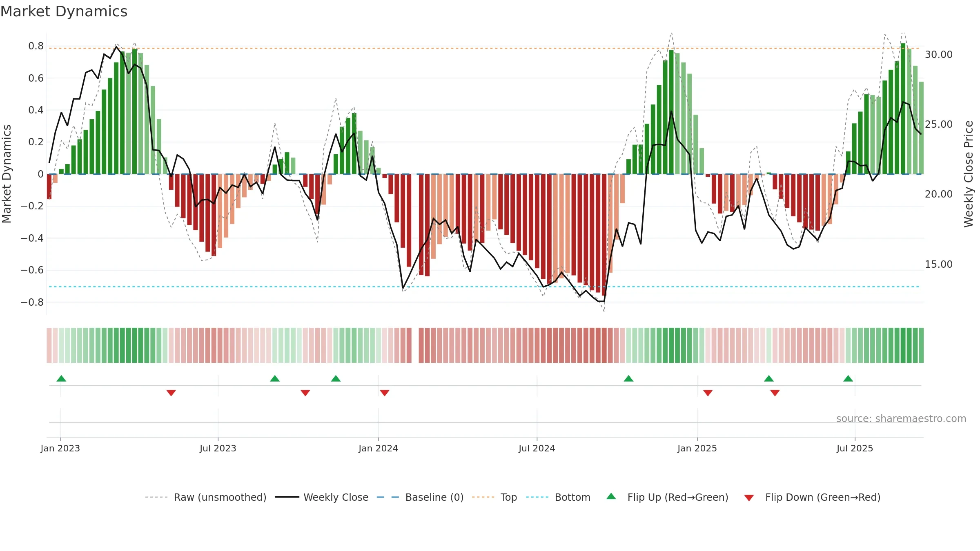The width and height of the screenshot is (980, 551).
Task: Click the Jul 2024 x-axis label
Action: click(537, 449)
